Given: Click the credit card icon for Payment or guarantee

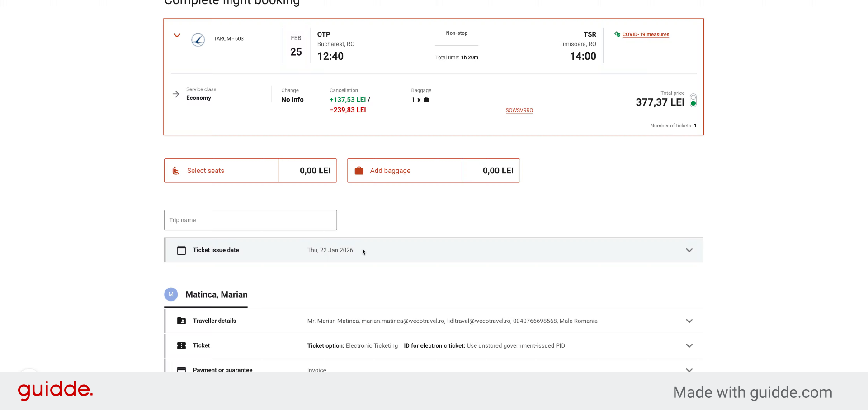Looking at the screenshot, I should [181, 369].
